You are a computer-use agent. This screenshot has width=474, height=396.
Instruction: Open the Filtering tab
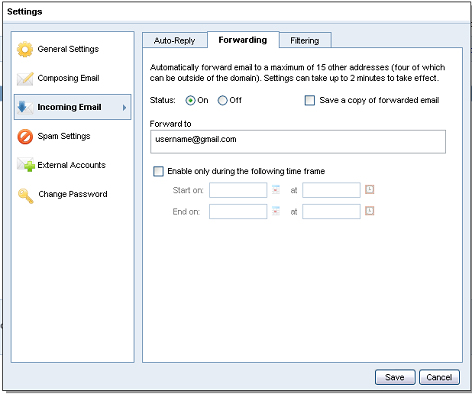[x=305, y=41]
